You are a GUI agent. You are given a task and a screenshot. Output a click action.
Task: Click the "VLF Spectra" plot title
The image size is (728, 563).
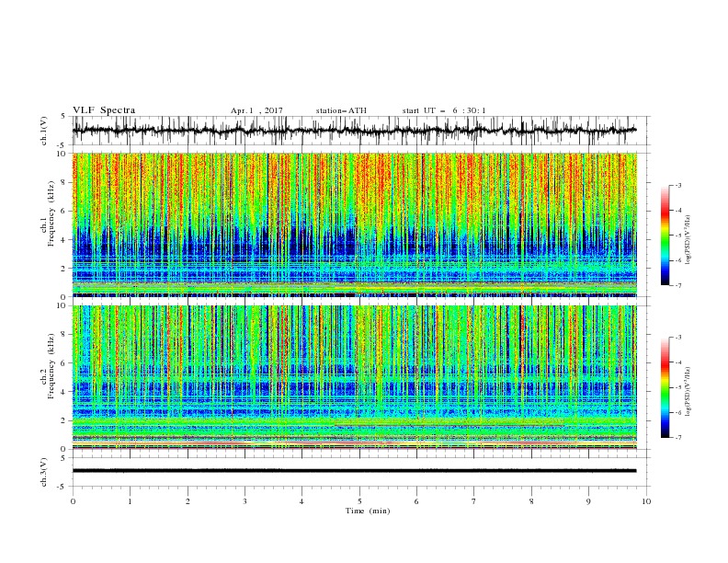(104, 110)
